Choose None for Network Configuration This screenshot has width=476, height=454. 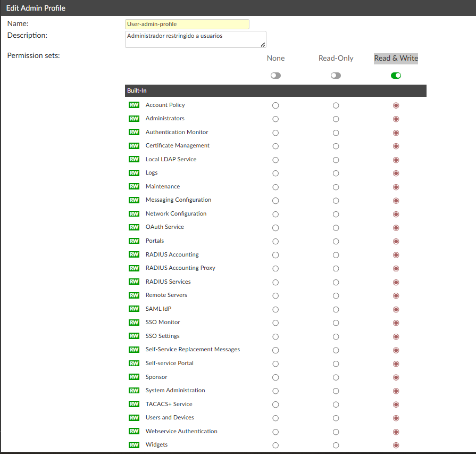coord(275,214)
